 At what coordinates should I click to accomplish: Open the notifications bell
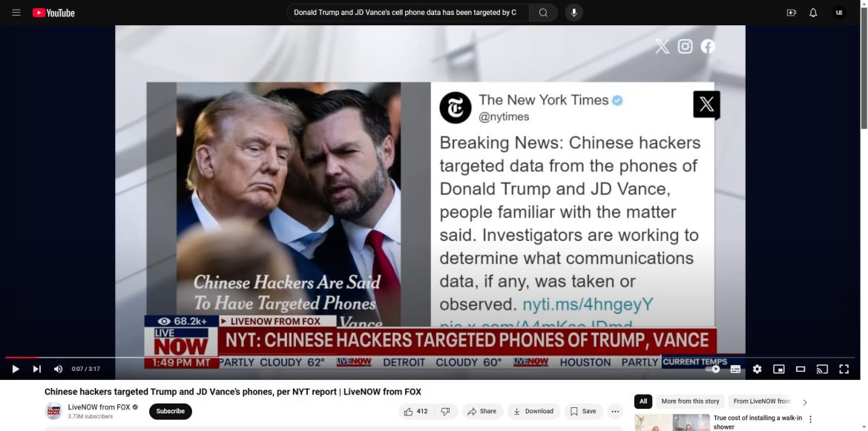pyautogui.click(x=812, y=13)
